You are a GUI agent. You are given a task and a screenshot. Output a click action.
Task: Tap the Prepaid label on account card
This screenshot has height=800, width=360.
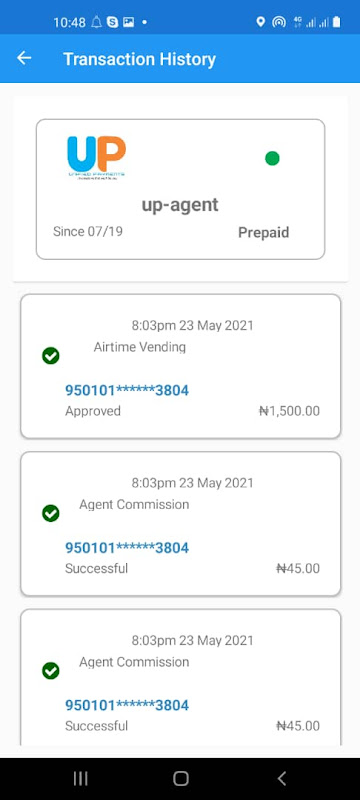pos(264,233)
